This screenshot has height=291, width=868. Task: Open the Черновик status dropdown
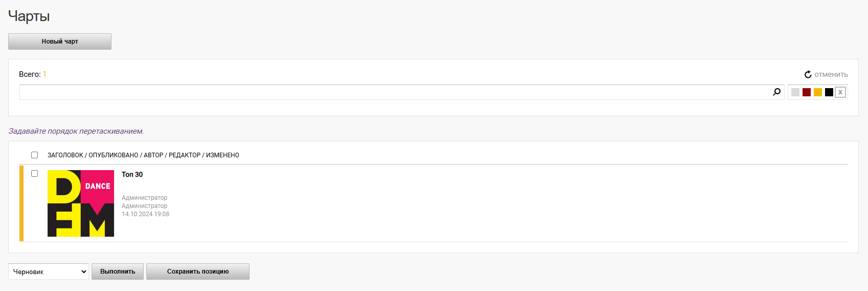(x=49, y=272)
